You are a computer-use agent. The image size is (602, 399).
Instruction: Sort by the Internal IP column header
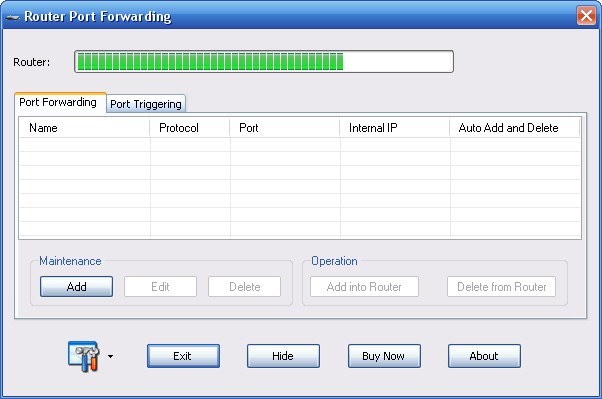point(395,128)
